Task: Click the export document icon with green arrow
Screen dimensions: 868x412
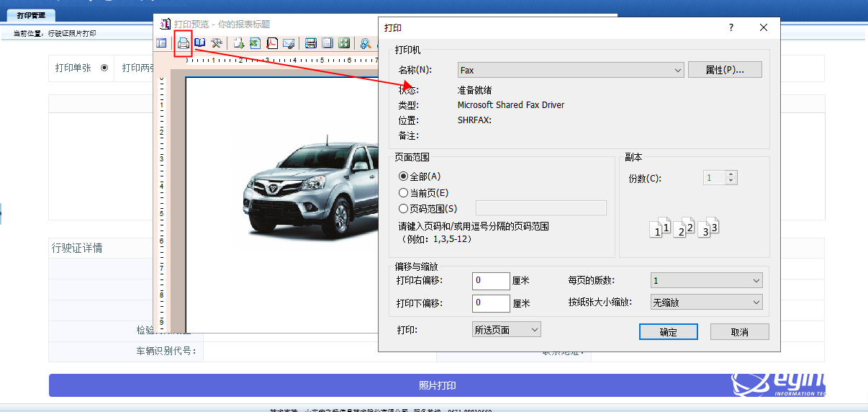Action: tap(239, 43)
